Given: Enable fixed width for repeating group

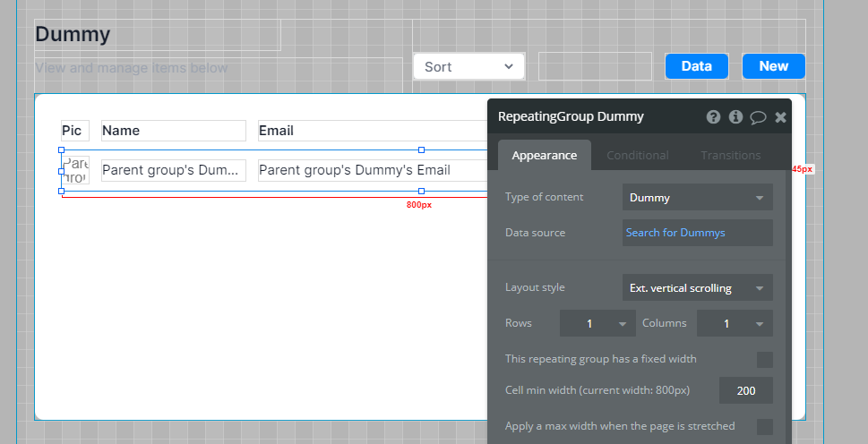Looking at the screenshot, I should [x=764, y=360].
